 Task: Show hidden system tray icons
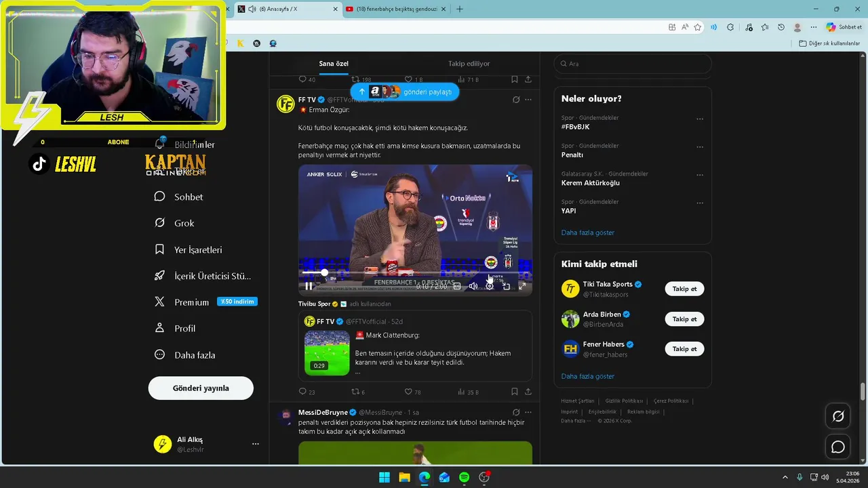coord(785,477)
